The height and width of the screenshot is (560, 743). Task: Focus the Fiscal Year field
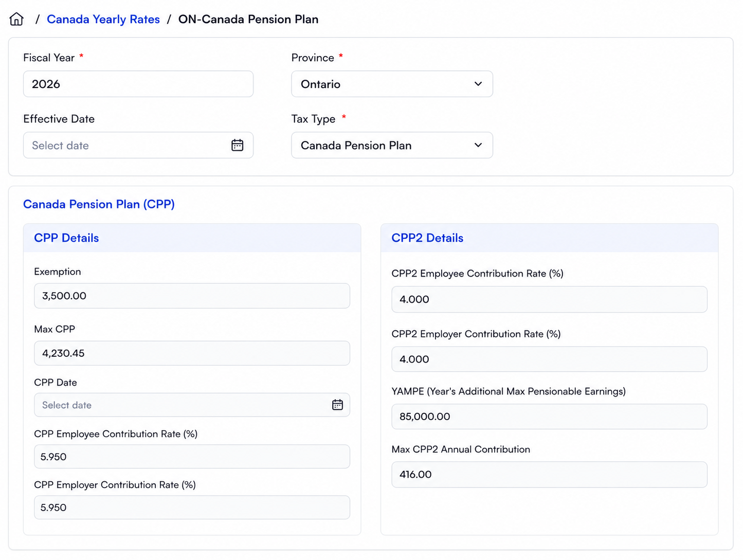(x=138, y=84)
